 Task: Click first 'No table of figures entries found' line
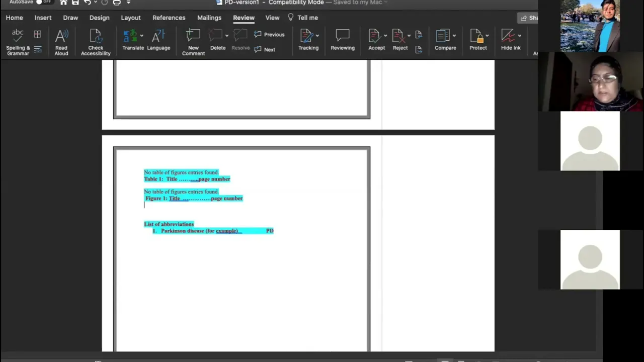(x=181, y=172)
